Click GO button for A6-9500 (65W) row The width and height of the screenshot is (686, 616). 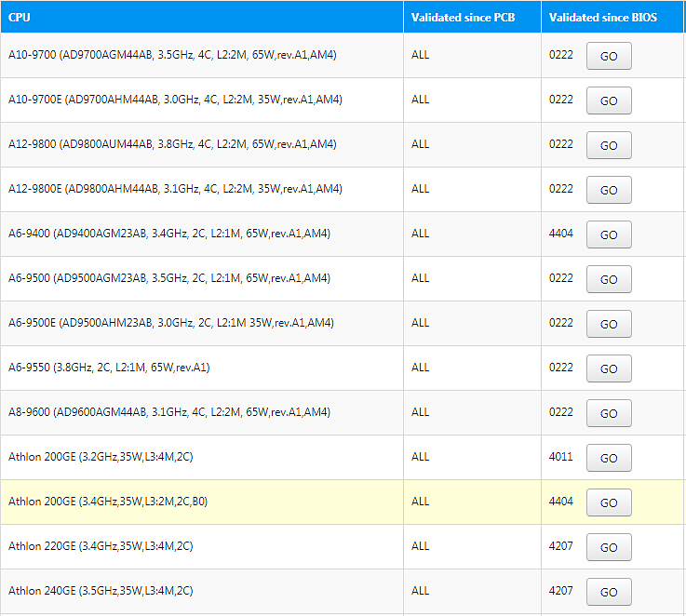[x=609, y=279]
